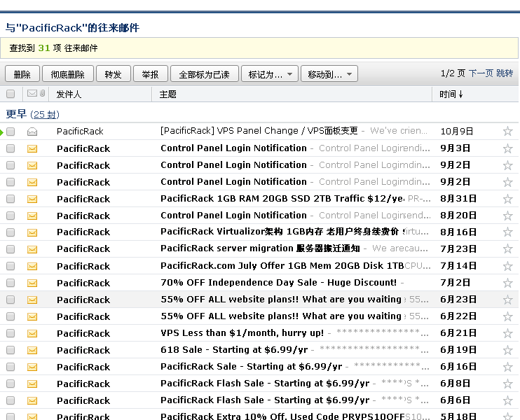The width and height of the screenshot is (520, 420).
Task: Check the VPS Panel Change email checkbox
Action: click(11, 132)
